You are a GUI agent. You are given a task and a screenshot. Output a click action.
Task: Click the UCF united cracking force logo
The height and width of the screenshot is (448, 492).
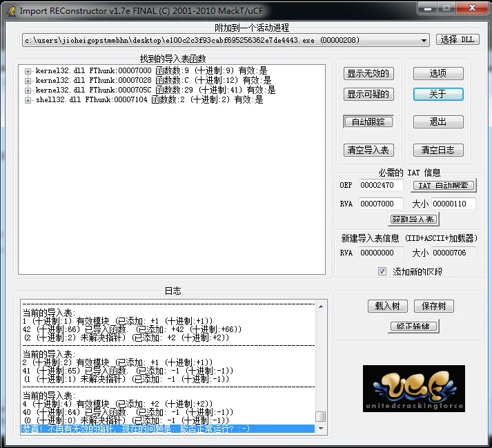click(x=413, y=388)
